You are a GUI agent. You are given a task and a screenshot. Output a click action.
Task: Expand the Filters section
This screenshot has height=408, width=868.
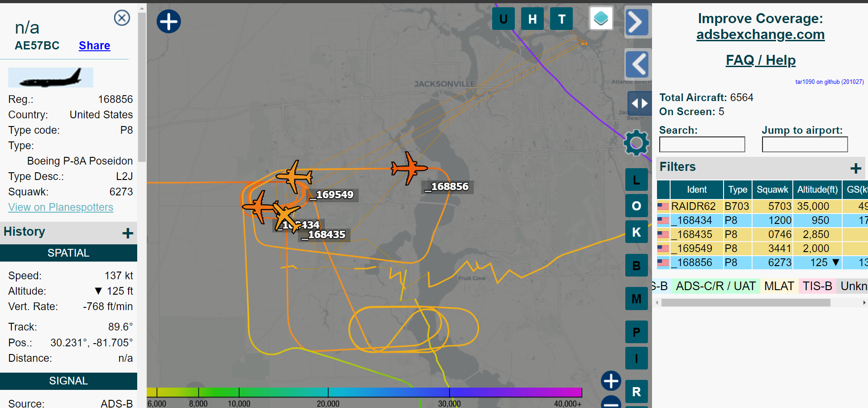click(x=855, y=168)
